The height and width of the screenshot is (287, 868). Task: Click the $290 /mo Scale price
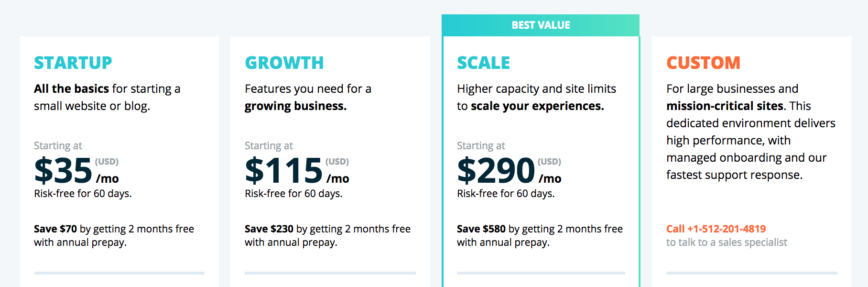pos(509,171)
